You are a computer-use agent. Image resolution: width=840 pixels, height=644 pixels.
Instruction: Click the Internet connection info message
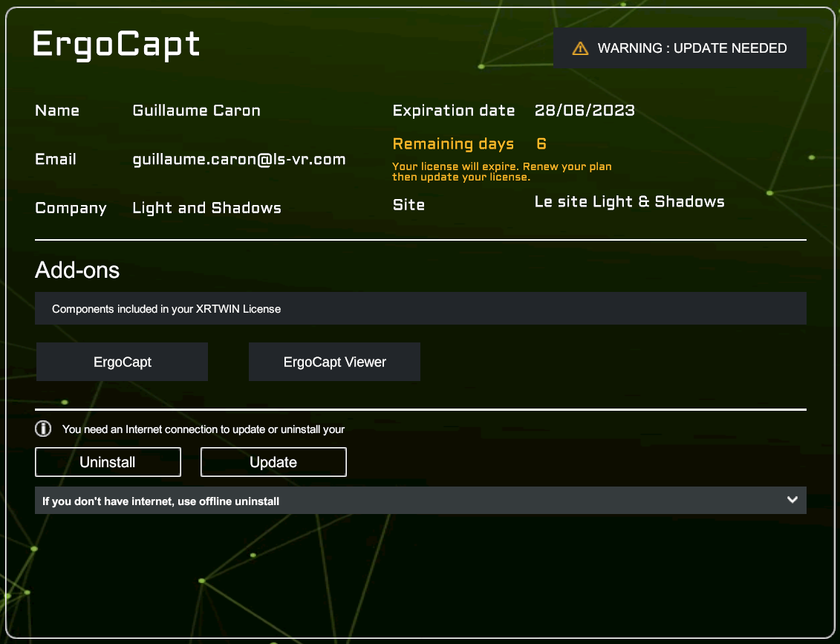(x=203, y=429)
